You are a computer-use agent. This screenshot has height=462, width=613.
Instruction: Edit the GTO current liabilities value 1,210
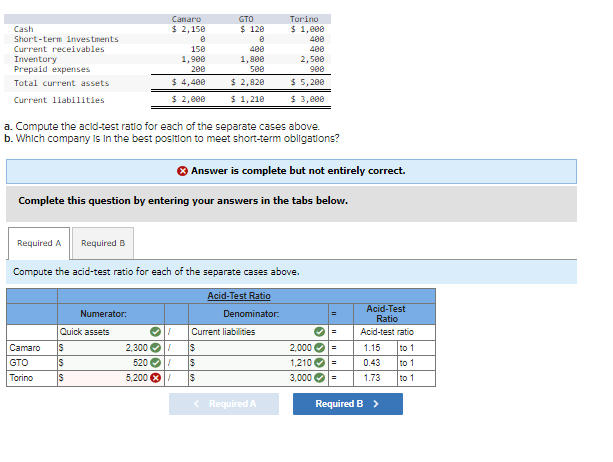click(258, 363)
